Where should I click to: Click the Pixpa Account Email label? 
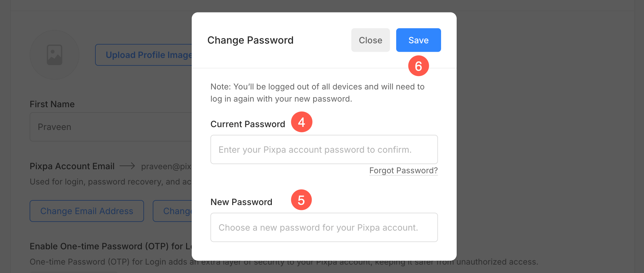pos(72,166)
